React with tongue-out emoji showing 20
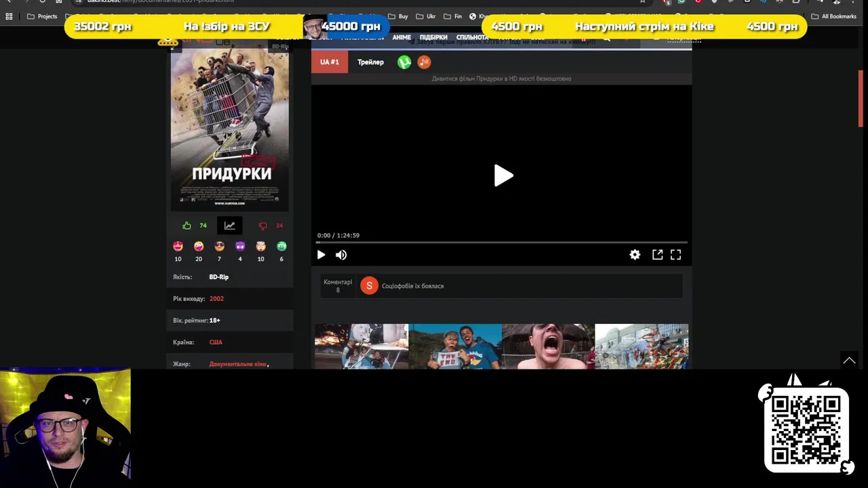The width and height of the screenshot is (868, 488). [199, 246]
